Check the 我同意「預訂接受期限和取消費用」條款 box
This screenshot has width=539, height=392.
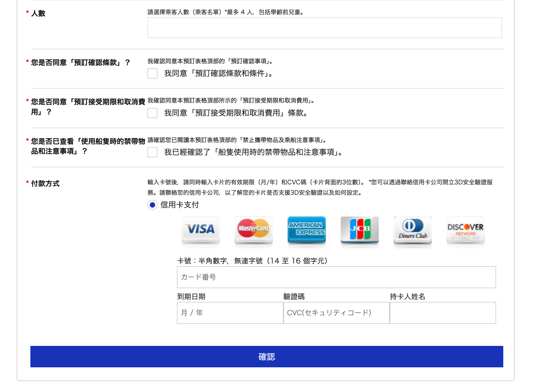click(x=152, y=113)
